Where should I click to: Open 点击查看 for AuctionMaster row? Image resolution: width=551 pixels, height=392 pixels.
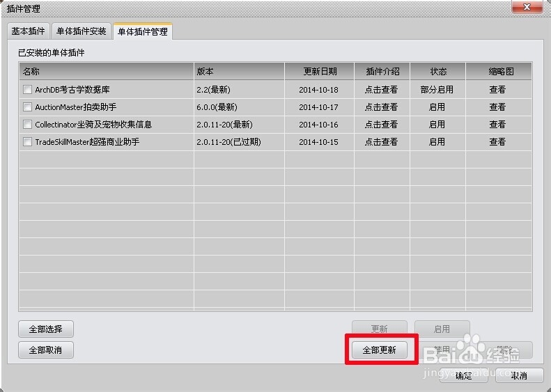point(381,107)
